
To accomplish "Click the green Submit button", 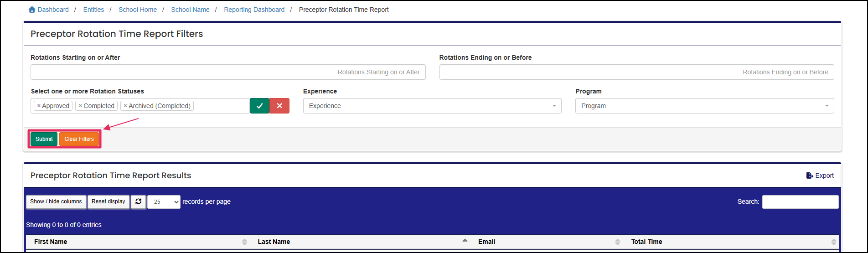I will coord(44,139).
